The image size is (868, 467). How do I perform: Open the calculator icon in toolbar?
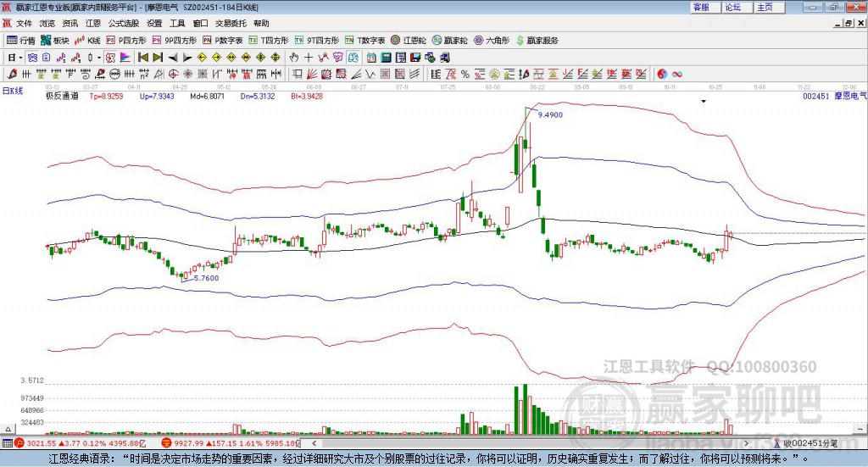pos(386,58)
